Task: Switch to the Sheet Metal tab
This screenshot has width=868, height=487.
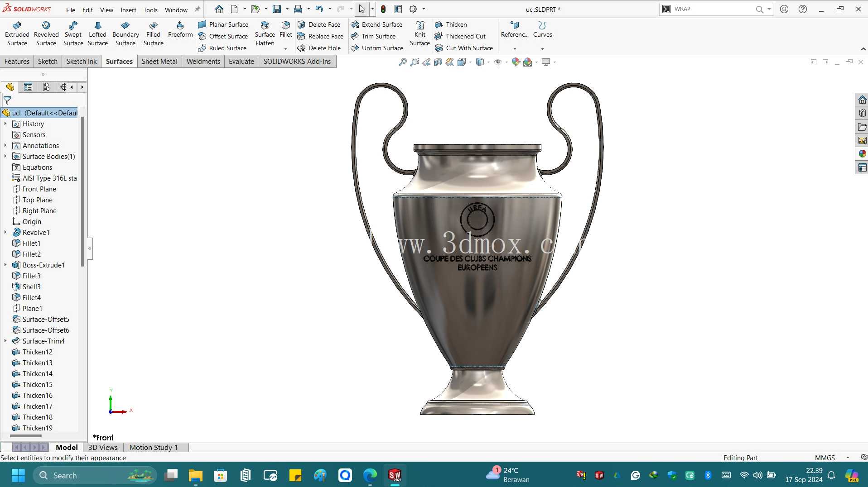Action: 159,61
